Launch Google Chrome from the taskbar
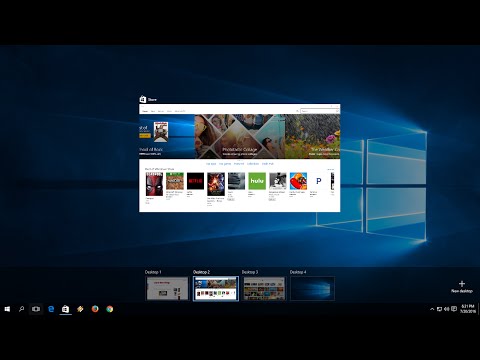The height and width of the screenshot is (360, 480). click(x=110, y=309)
